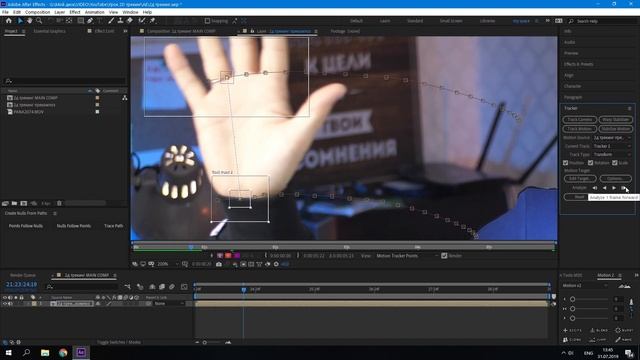
Task: Toggle the Scale checkbox in Tracker
Action: [x=615, y=163]
